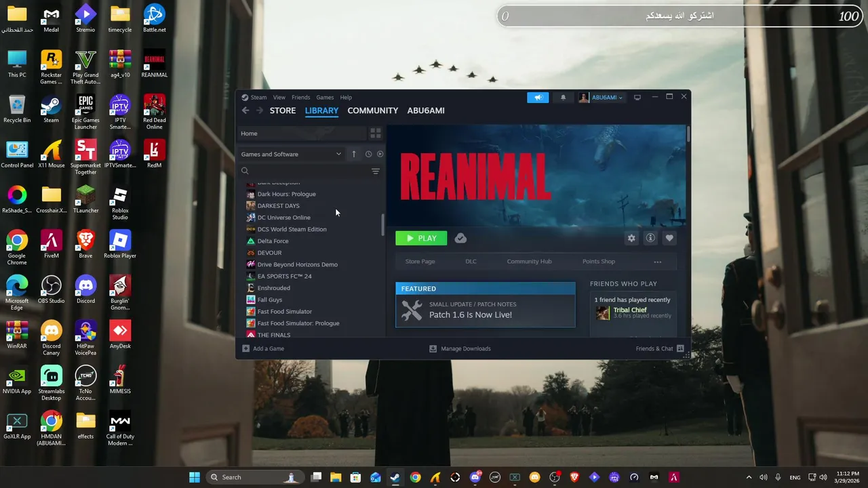Open the Help menu
Viewport: 868px width, 488px height.
tap(346, 98)
